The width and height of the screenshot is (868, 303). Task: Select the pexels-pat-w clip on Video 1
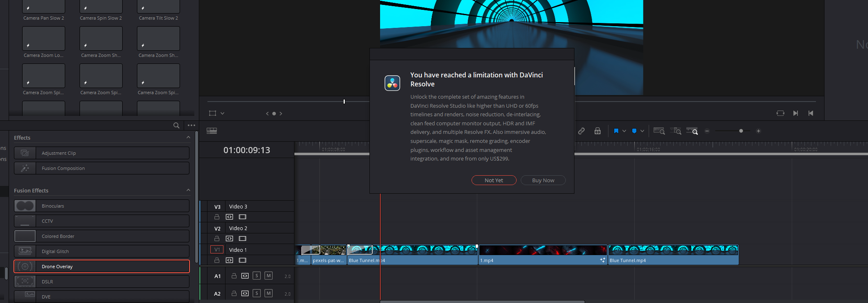[x=329, y=255]
